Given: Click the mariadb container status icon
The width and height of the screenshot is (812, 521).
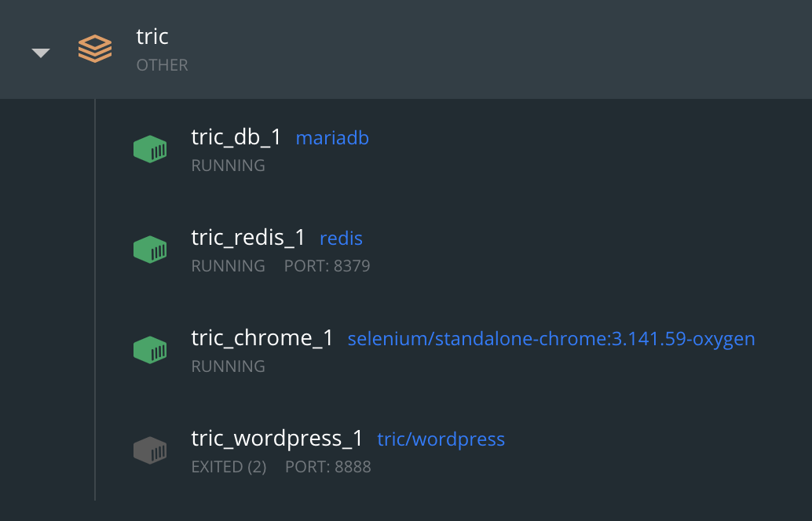Looking at the screenshot, I should tap(149, 148).
